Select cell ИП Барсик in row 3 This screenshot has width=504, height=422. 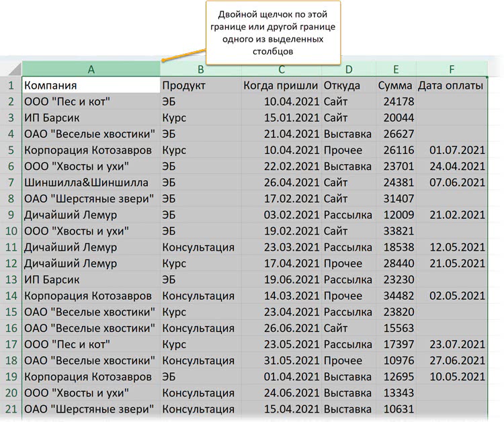[91, 118]
